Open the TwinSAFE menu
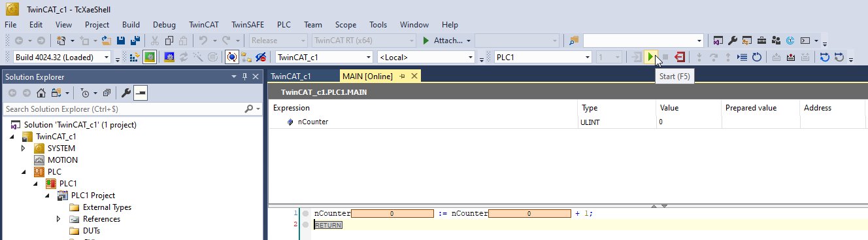The width and height of the screenshot is (868, 240). click(x=248, y=24)
